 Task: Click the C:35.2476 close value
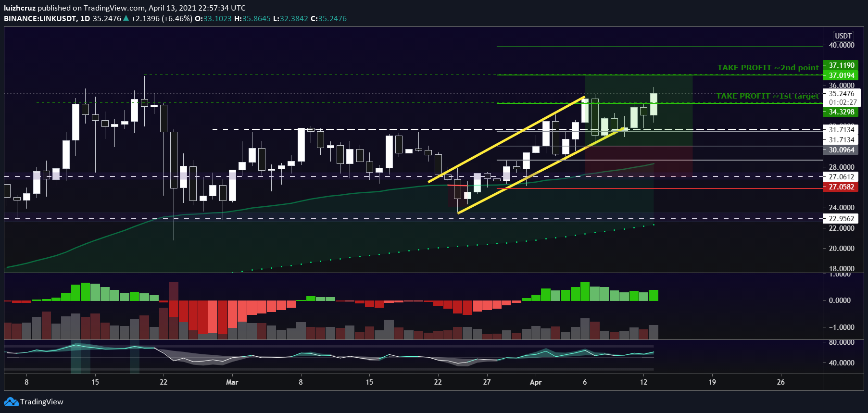coord(329,19)
